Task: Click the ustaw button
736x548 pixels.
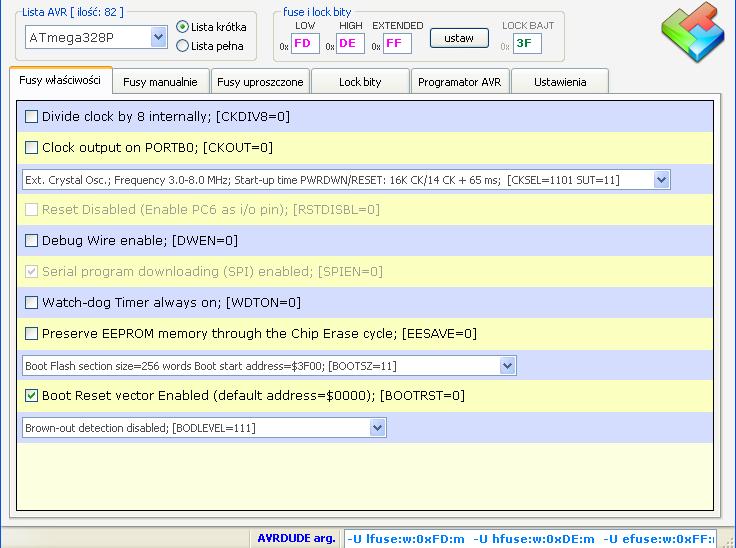Action: click(459, 39)
